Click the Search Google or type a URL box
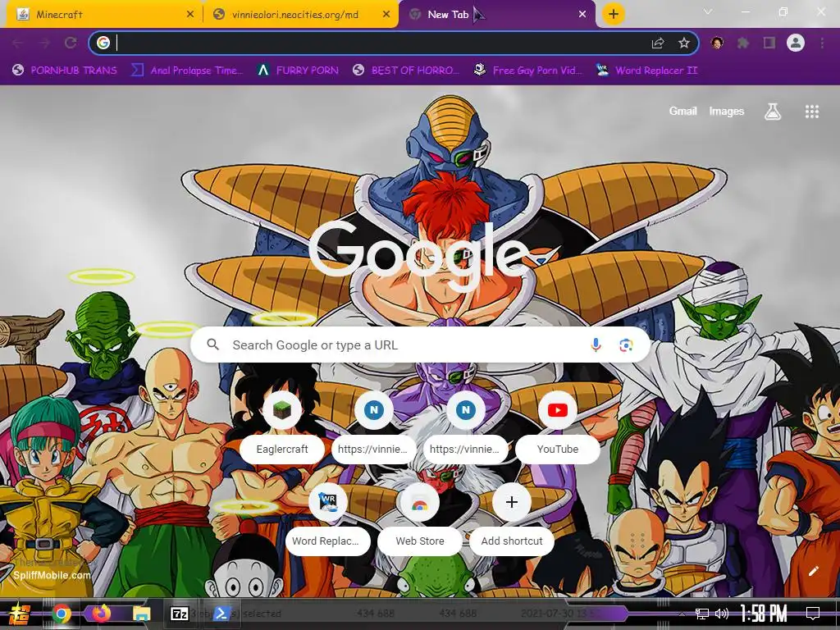840x630 pixels. pos(421,345)
